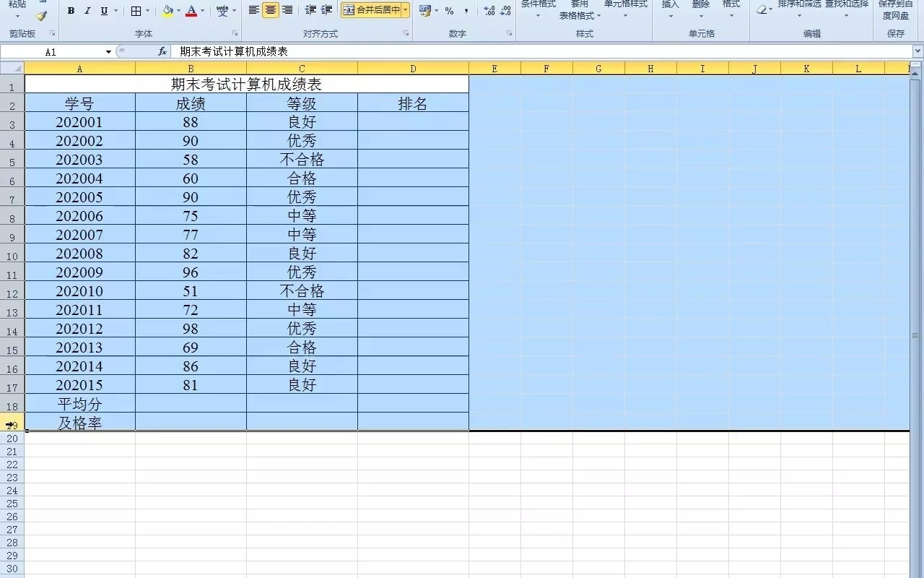
Task: Click the font color red swatch
Action: pyautogui.click(x=191, y=14)
